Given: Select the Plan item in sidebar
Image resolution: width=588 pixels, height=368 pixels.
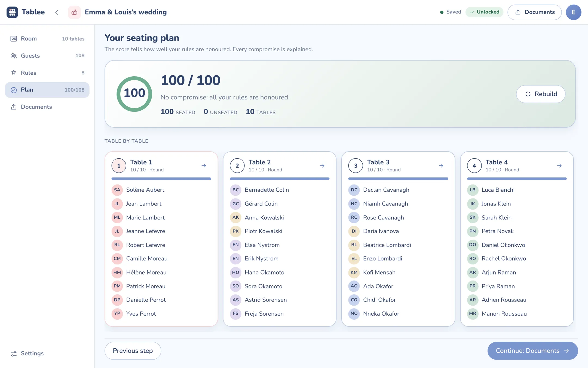Looking at the screenshot, I should [x=47, y=90].
